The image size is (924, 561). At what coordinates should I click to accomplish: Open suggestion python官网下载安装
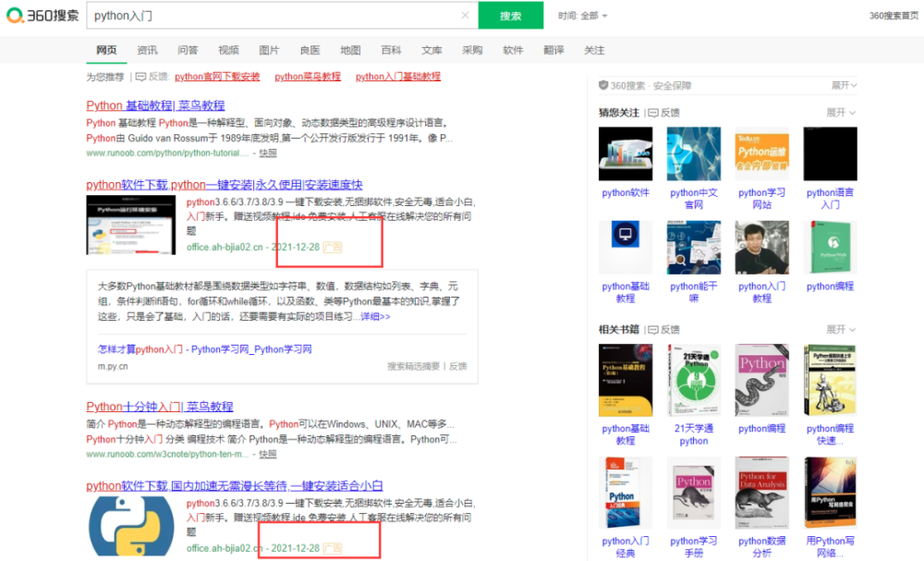click(217, 77)
